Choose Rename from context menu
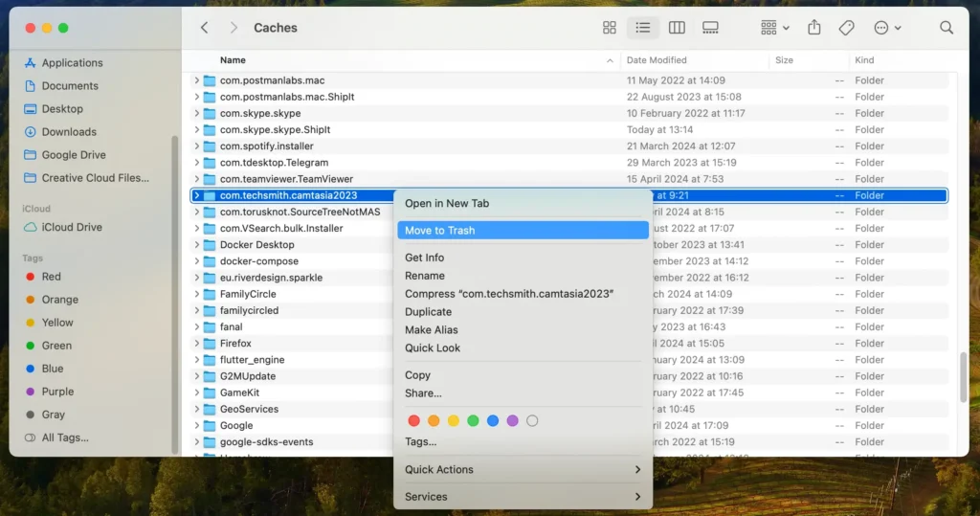The image size is (980, 516). point(523,276)
